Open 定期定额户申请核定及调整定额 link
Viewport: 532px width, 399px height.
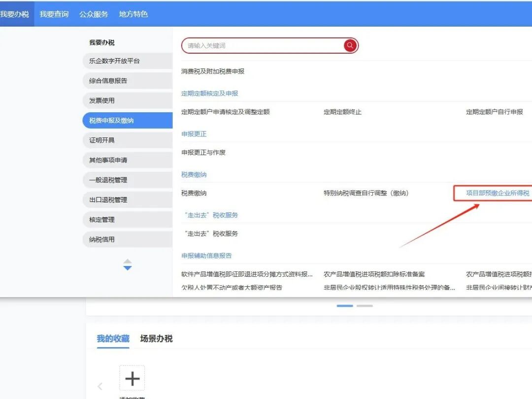pos(225,112)
